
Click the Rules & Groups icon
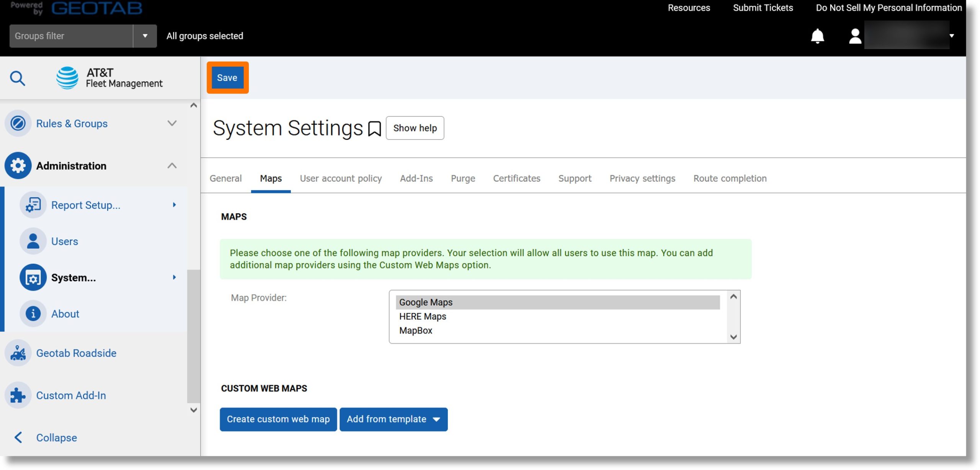18,123
